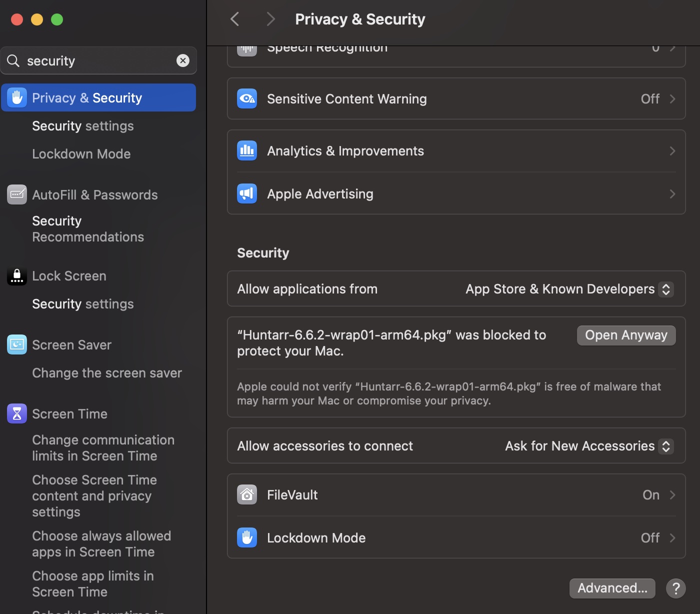Click the red close window button
Screen dimensions: 700x614
17,19
